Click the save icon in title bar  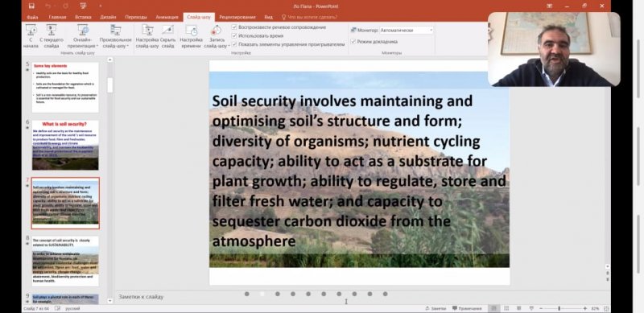[31, 6]
